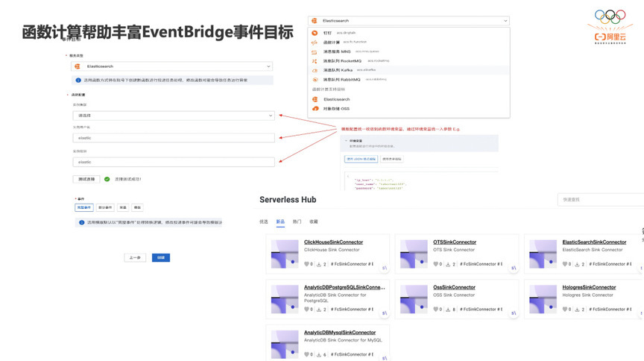Screen dimensions: 644x361
Task: Collapse the environment variables section
Action: 347,141
